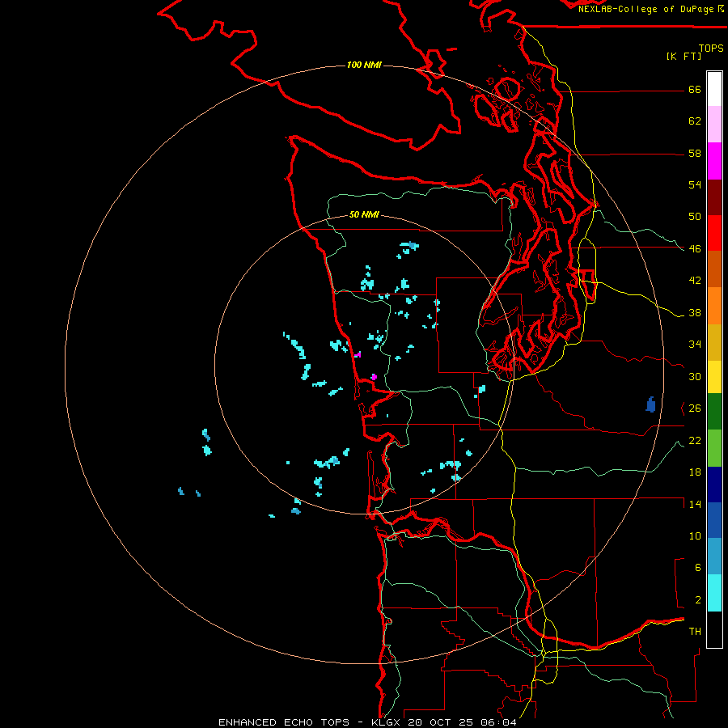Click legend value 30
The height and width of the screenshot is (728, 728).
click(695, 376)
